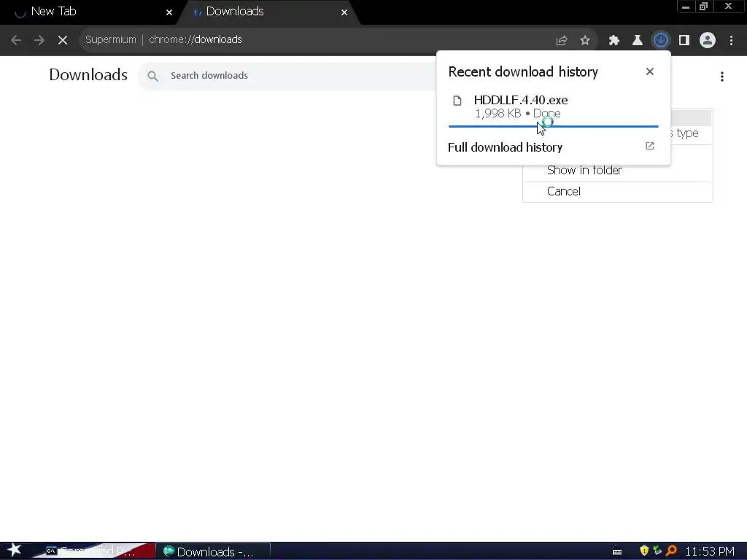
Task: Share this page via the share icon
Action: click(x=562, y=41)
